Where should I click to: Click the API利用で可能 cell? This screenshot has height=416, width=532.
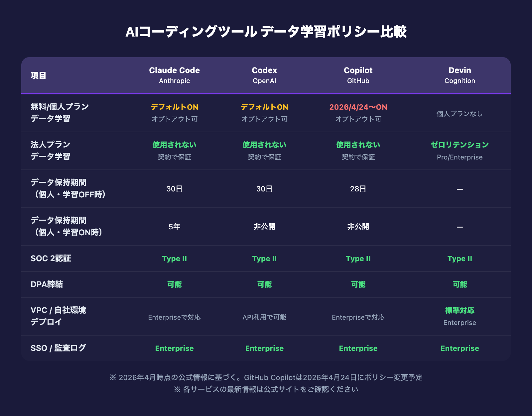(x=264, y=317)
